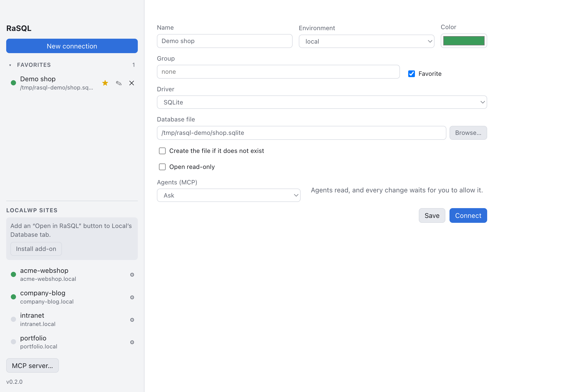This screenshot has width=578, height=392.
Task: Connect to the Demo shop database
Action: tap(468, 215)
